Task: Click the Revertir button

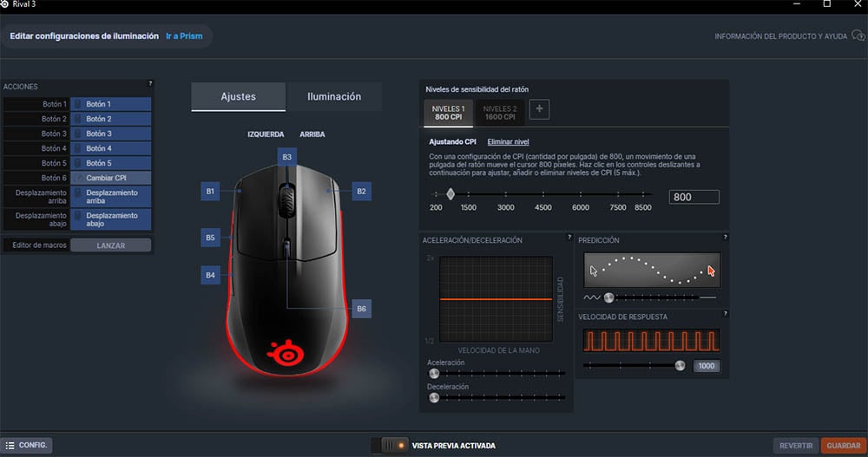Action: click(x=796, y=446)
